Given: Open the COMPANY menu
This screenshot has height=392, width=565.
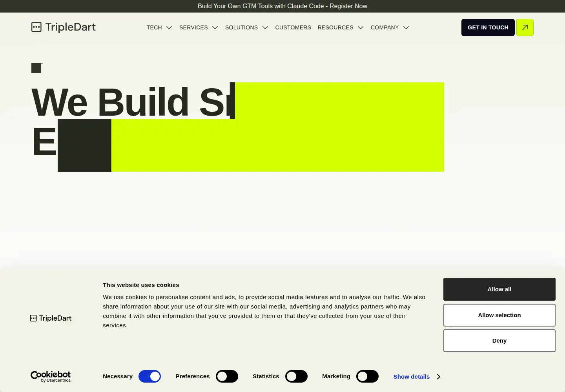Looking at the screenshot, I should 385,27.
